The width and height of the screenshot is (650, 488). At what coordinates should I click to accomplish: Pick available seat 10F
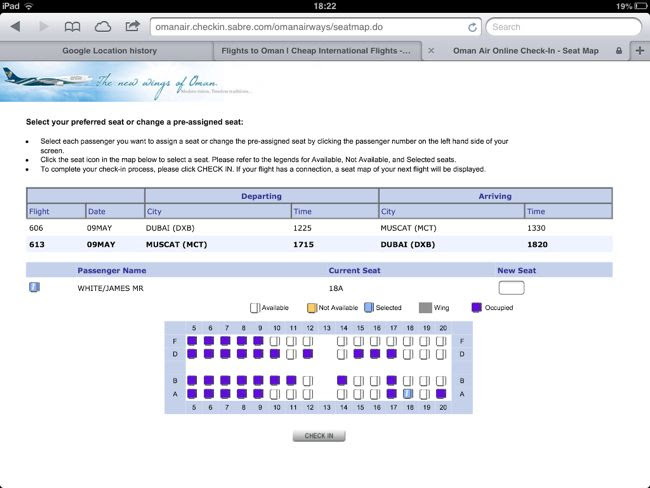tap(275, 341)
